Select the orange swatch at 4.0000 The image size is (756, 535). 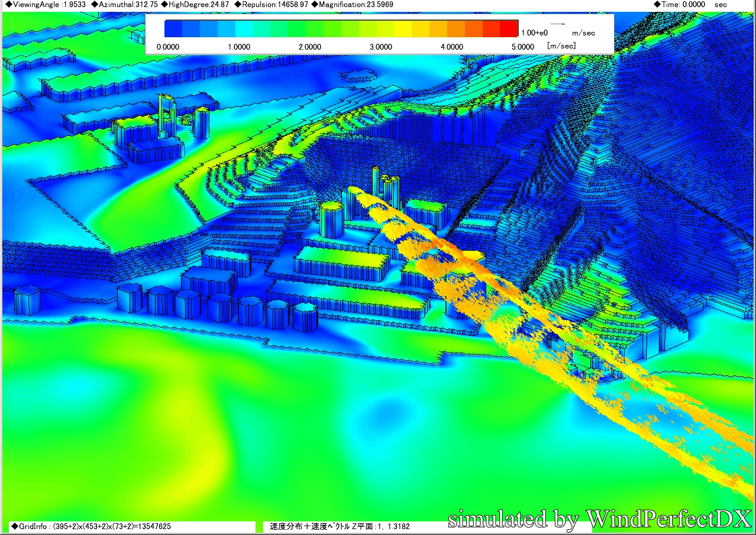click(456, 28)
